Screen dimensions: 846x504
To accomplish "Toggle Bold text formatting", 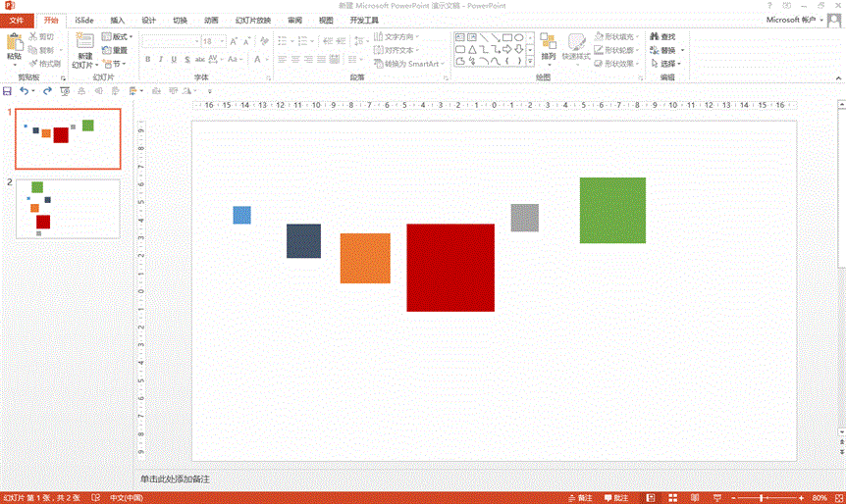I will pyautogui.click(x=147, y=59).
